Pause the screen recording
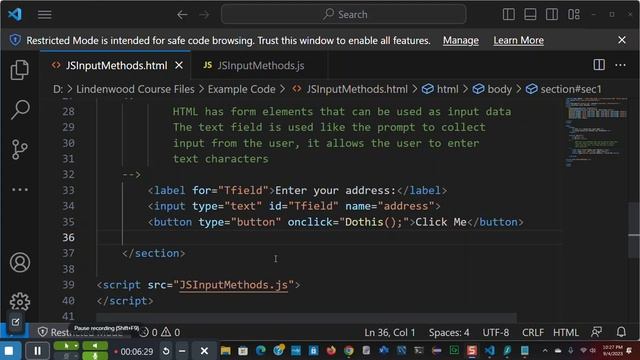The height and width of the screenshot is (360, 640). point(37,351)
